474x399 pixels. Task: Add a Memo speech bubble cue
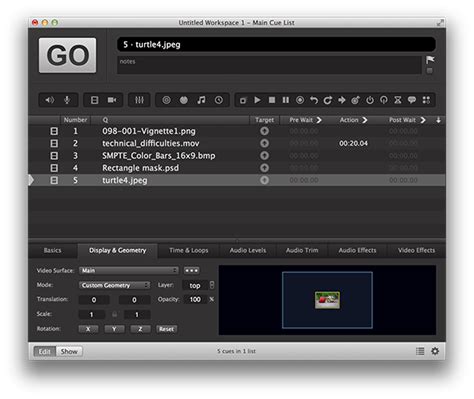pos(412,100)
